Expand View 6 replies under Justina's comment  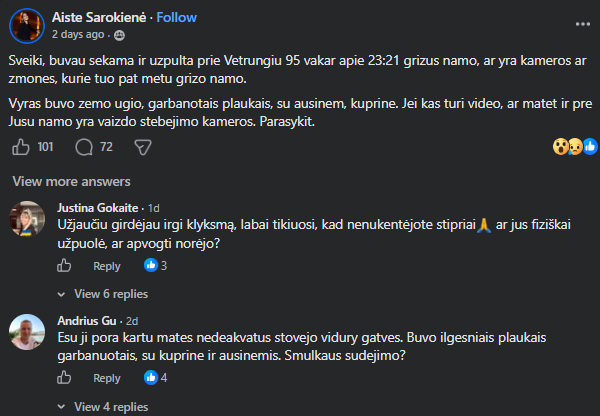click(103, 294)
